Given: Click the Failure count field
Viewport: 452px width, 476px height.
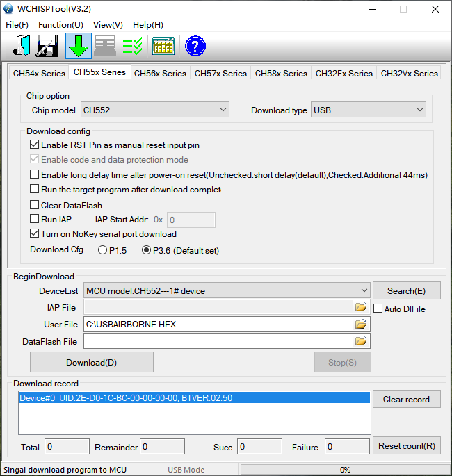Looking at the screenshot, I should coord(347,446).
